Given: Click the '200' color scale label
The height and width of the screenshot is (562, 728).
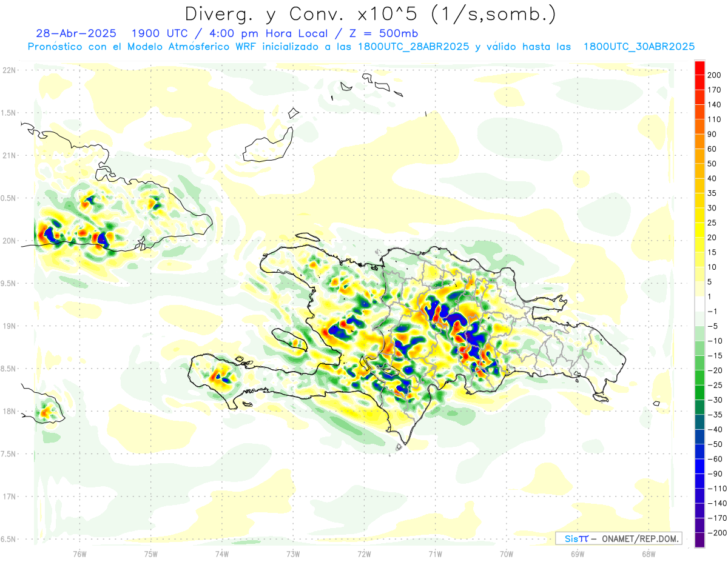Looking at the screenshot, I should (715, 75).
